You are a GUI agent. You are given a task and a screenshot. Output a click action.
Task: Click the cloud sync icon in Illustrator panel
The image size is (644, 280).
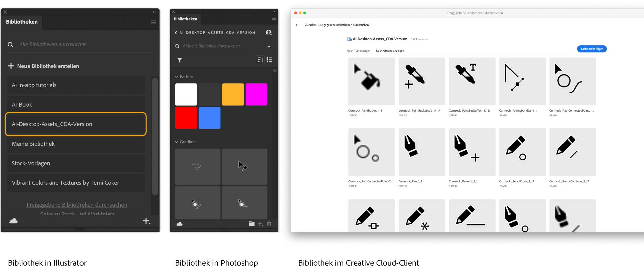14,221
